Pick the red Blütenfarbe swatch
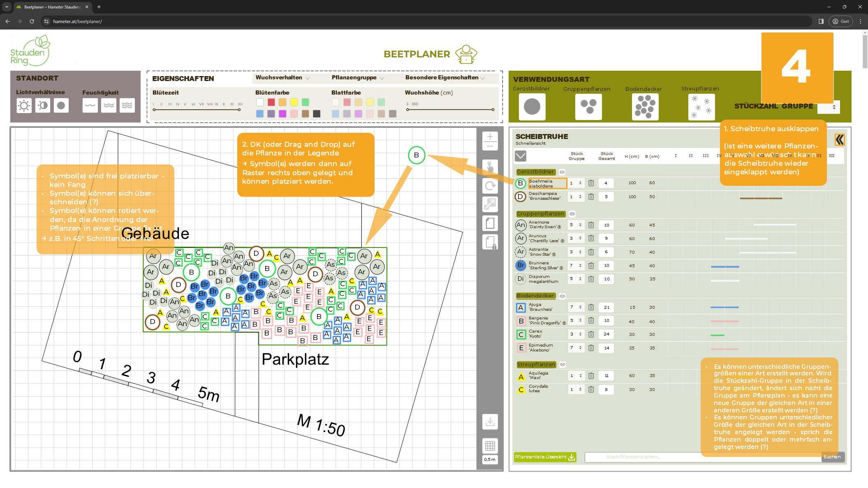Image resolution: width=868 pixels, height=488 pixels. pyautogui.click(x=271, y=102)
